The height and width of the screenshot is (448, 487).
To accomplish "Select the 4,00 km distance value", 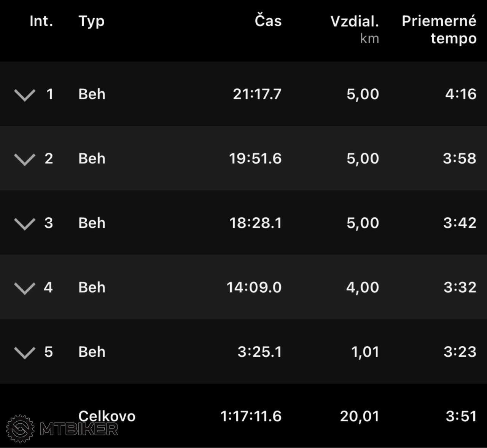I will click(363, 287).
